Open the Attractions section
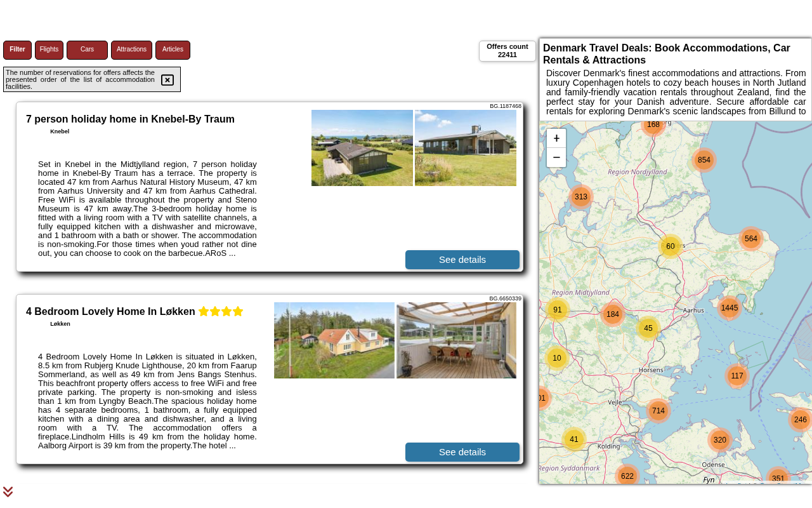The height and width of the screenshot is (508, 812). [131, 50]
